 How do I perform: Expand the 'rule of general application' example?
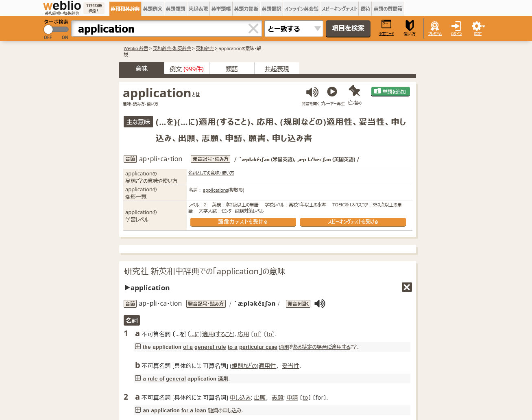point(138,378)
